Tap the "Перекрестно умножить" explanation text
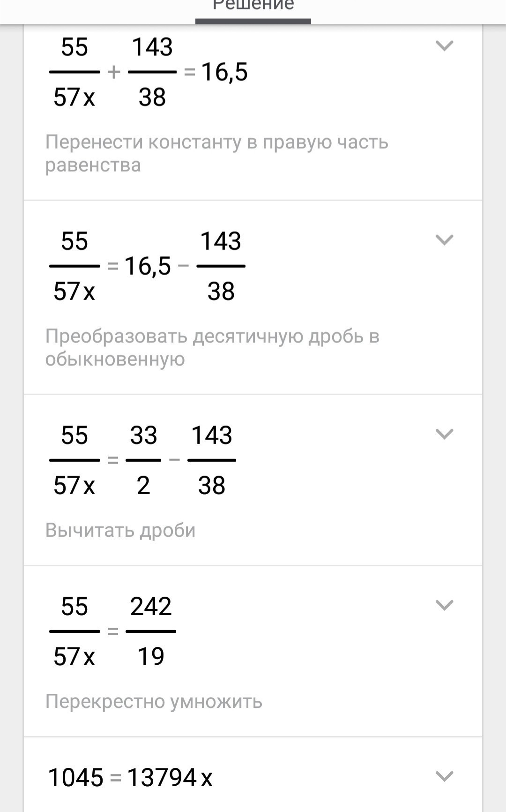Screen dimensions: 506x812 point(154,701)
